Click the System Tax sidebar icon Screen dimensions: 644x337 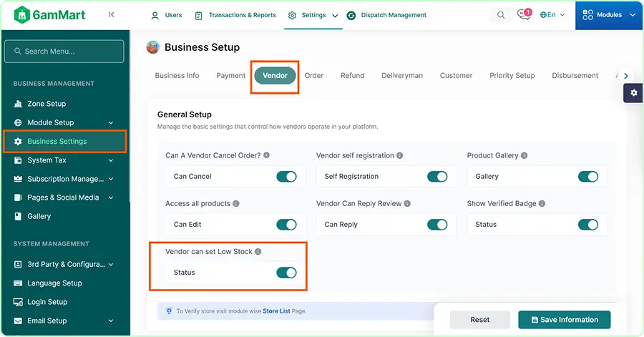point(18,160)
